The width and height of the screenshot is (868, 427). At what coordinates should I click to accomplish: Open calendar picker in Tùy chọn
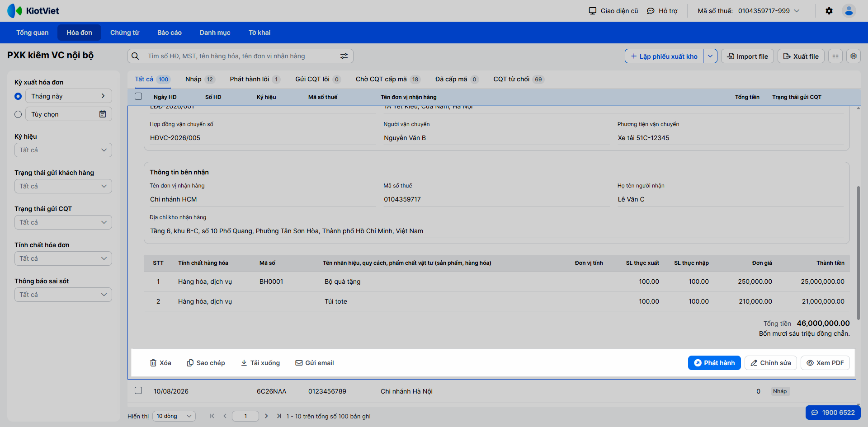coord(103,114)
